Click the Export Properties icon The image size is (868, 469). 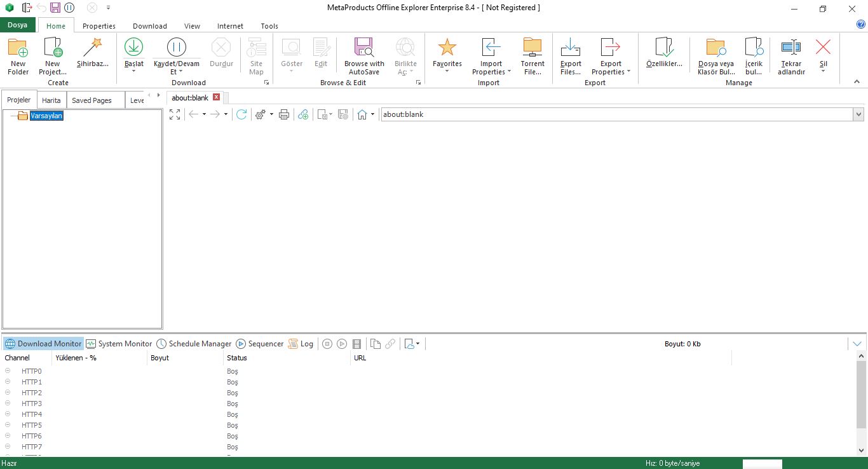(x=611, y=48)
